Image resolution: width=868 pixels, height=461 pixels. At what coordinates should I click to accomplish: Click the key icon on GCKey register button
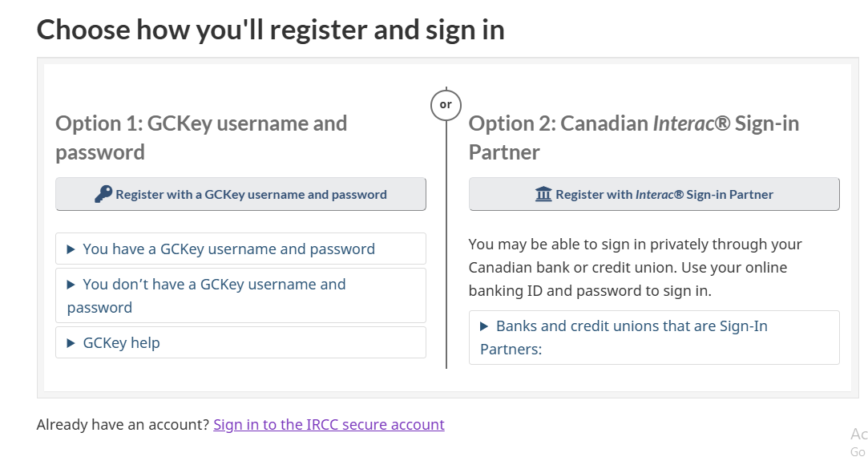(103, 194)
